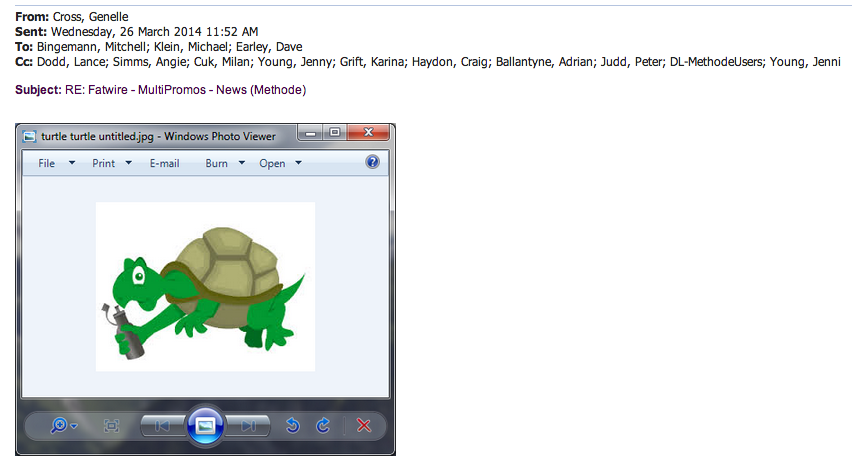Click Cc recipient Dodd, Lance
This screenshot has height=467, width=852.
71,62
